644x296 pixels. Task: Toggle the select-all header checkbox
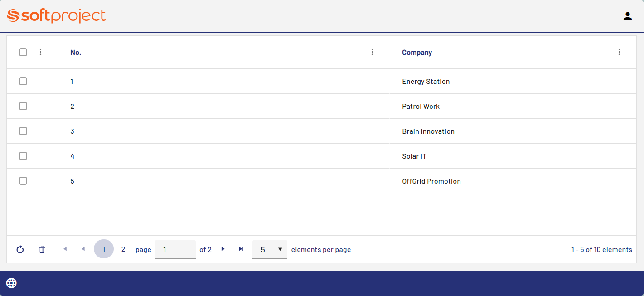tap(23, 52)
